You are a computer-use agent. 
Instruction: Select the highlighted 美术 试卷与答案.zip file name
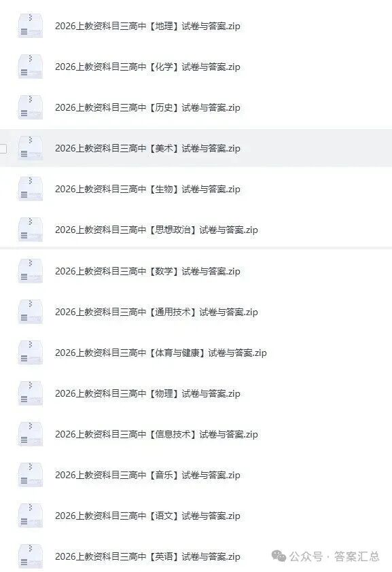[147, 148]
